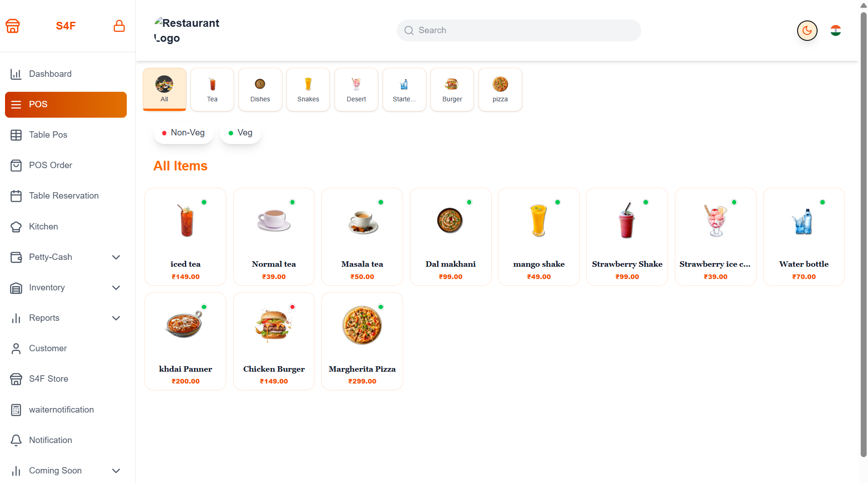Click the Dashboard chart icon
This screenshot has height=483, width=868.
(16, 74)
